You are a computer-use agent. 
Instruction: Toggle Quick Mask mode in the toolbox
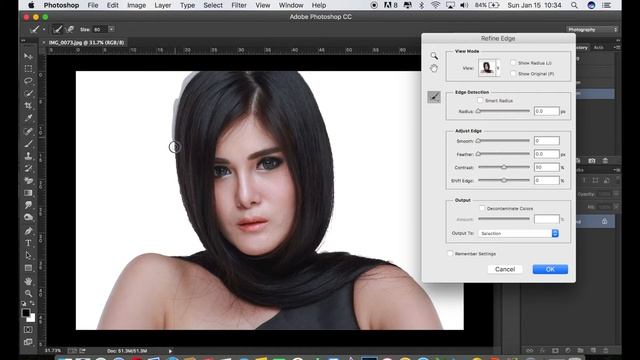click(28, 329)
